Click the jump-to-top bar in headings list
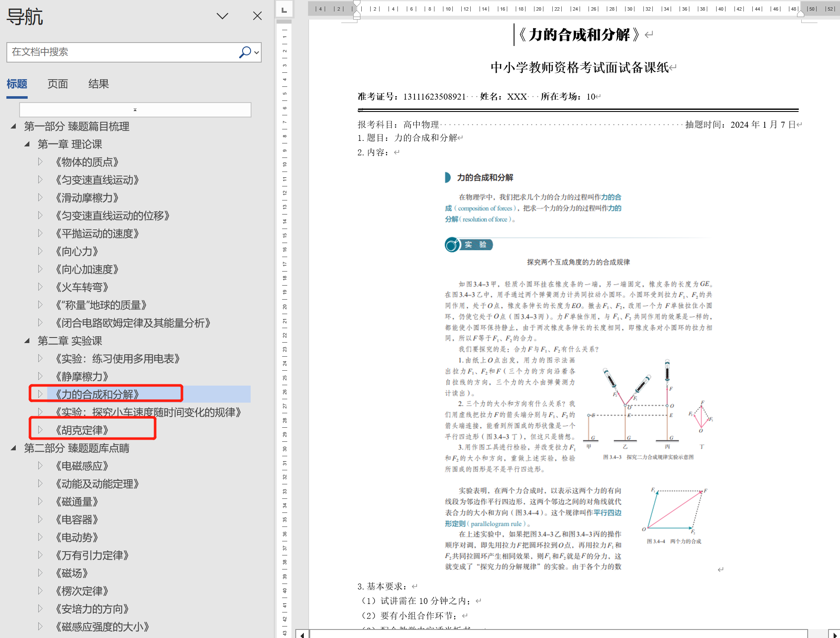This screenshot has width=840, height=638. (135, 110)
